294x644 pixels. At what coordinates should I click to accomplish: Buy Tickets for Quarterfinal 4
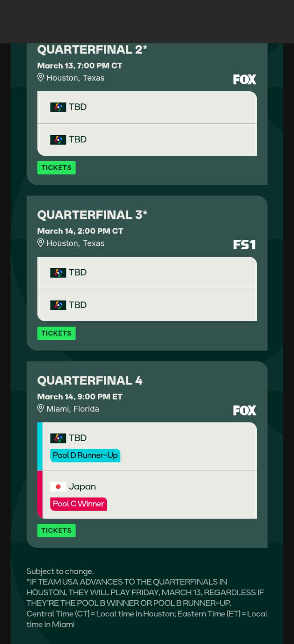point(57,531)
